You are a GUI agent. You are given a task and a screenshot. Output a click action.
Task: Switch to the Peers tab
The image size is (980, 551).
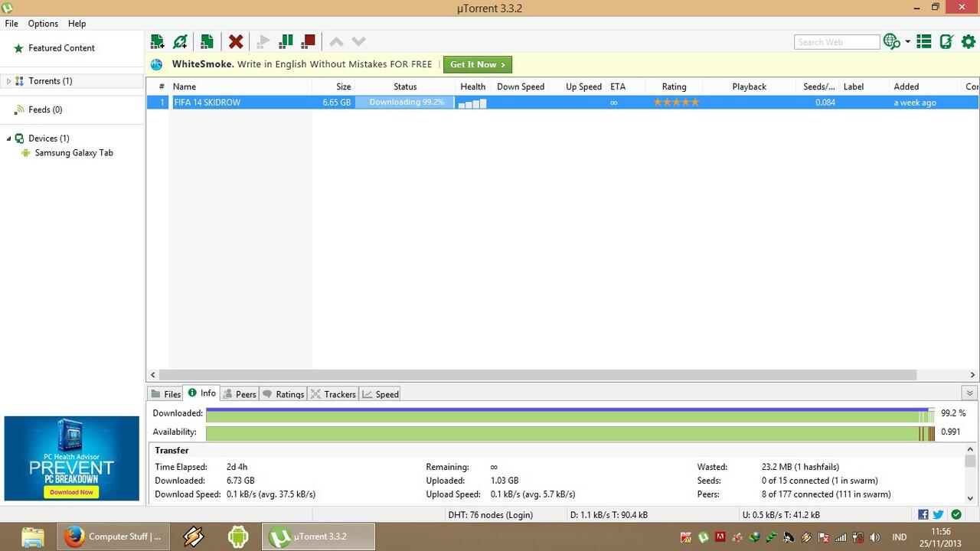coord(240,394)
